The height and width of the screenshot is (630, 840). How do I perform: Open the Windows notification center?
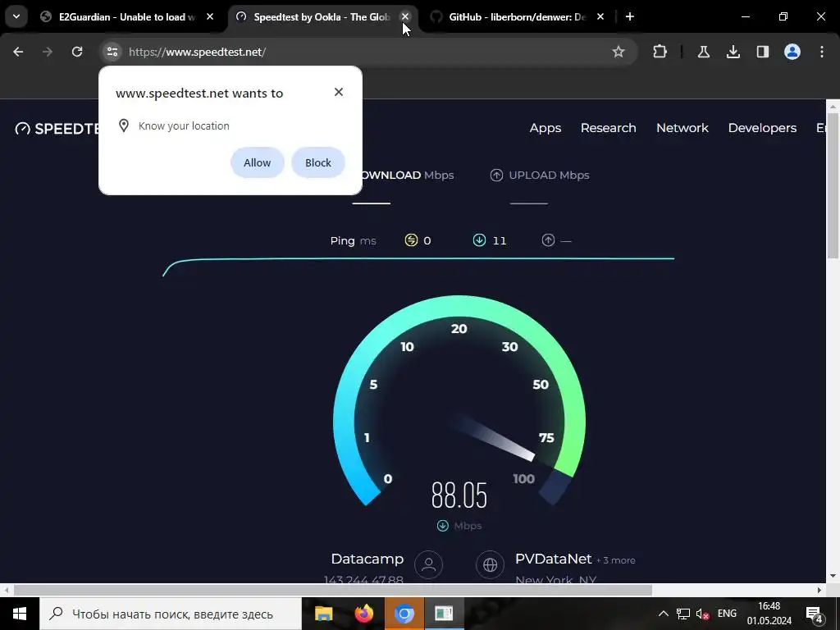pyautogui.click(x=815, y=614)
